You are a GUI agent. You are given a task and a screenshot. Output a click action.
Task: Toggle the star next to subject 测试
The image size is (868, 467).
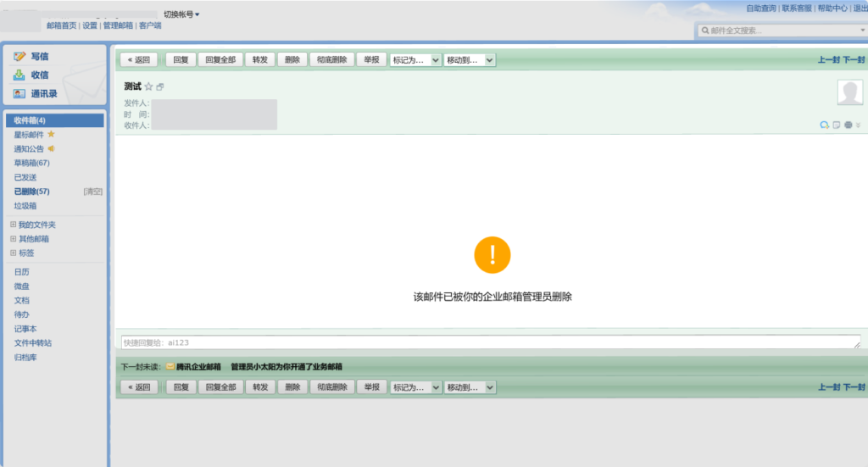click(x=148, y=86)
